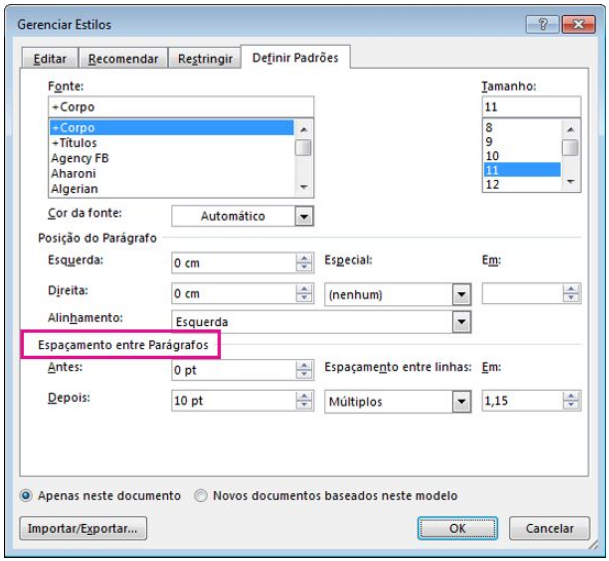Select 'Apenas neste documento' radio option

point(26,495)
